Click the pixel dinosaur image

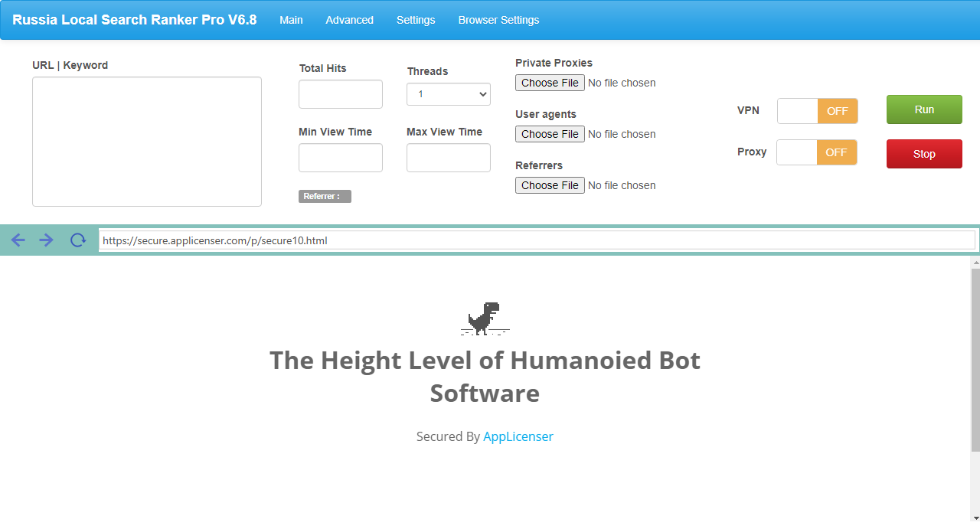coord(485,318)
